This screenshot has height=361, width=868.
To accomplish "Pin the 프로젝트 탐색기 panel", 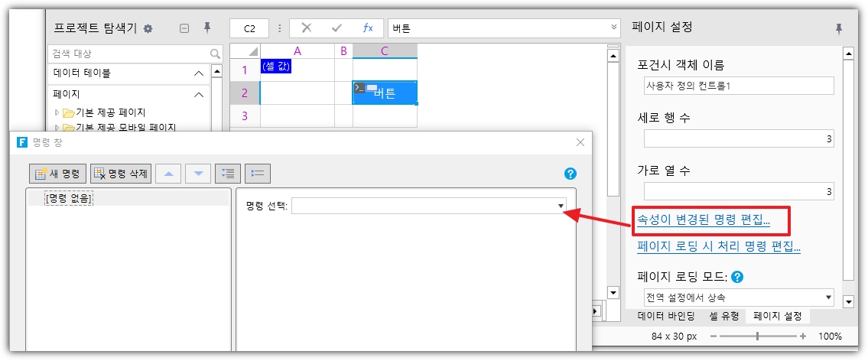I will pos(206,28).
